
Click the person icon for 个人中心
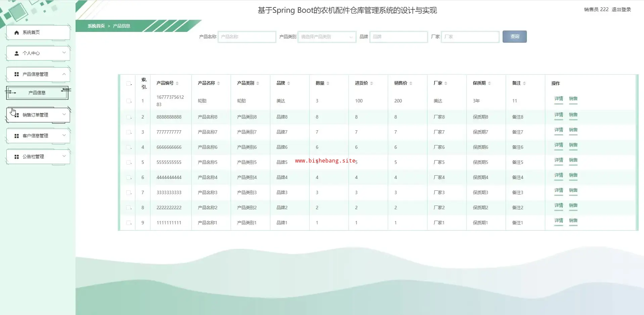[16, 53]
